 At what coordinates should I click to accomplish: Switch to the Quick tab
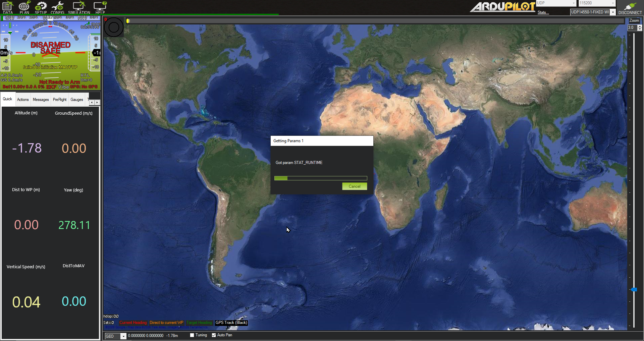tap(7, 99)
